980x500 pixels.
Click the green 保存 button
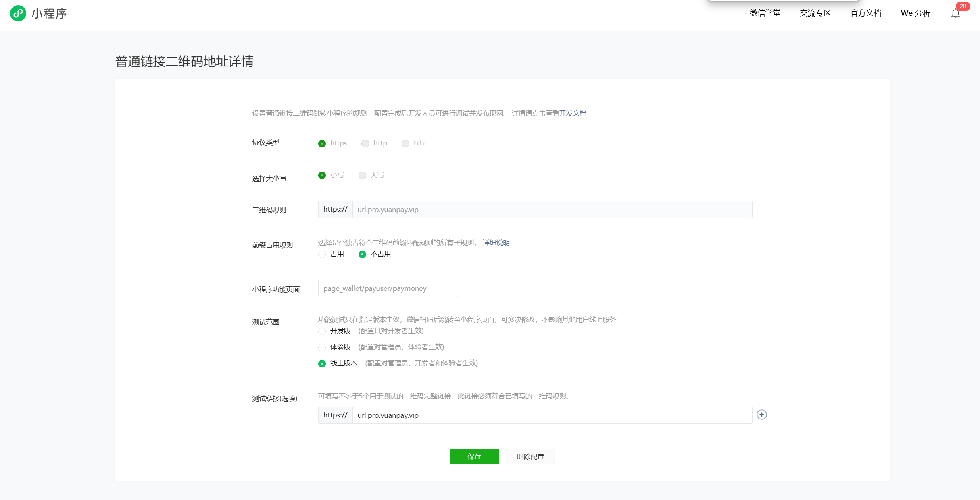[x=474, y=456]
